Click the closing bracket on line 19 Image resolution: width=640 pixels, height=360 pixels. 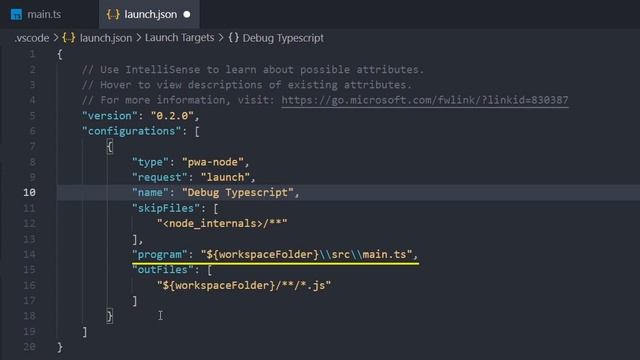(84, 331)
